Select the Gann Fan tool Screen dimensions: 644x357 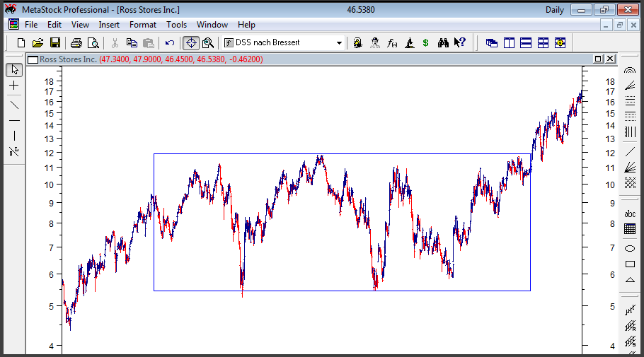[630, 168]
